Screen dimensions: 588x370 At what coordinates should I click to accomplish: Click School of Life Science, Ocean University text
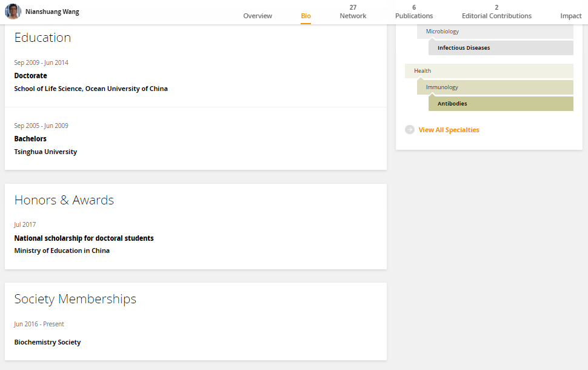click(x=91, y=89)
